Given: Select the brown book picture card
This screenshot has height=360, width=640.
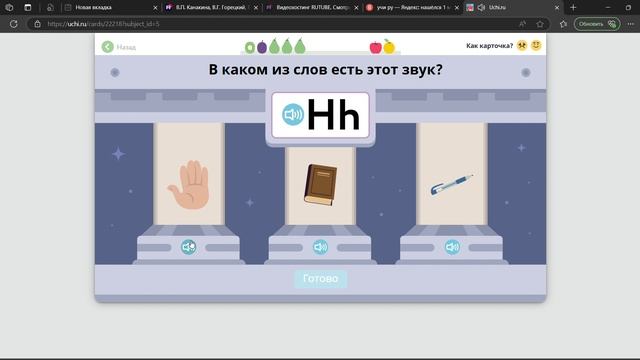Looking at the screenshot, I should pyautogui.click(x=320, y=186).
